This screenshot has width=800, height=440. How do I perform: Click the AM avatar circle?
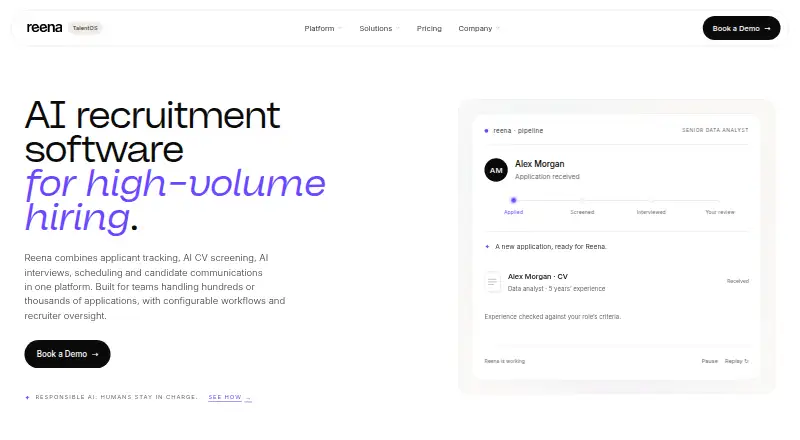tap(496, 170)
